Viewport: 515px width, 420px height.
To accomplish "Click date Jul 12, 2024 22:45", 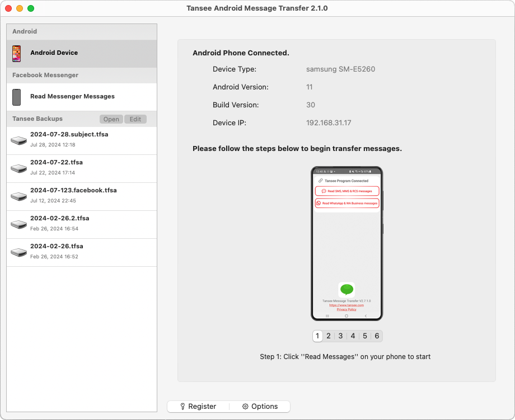I will tap(53, 200).
